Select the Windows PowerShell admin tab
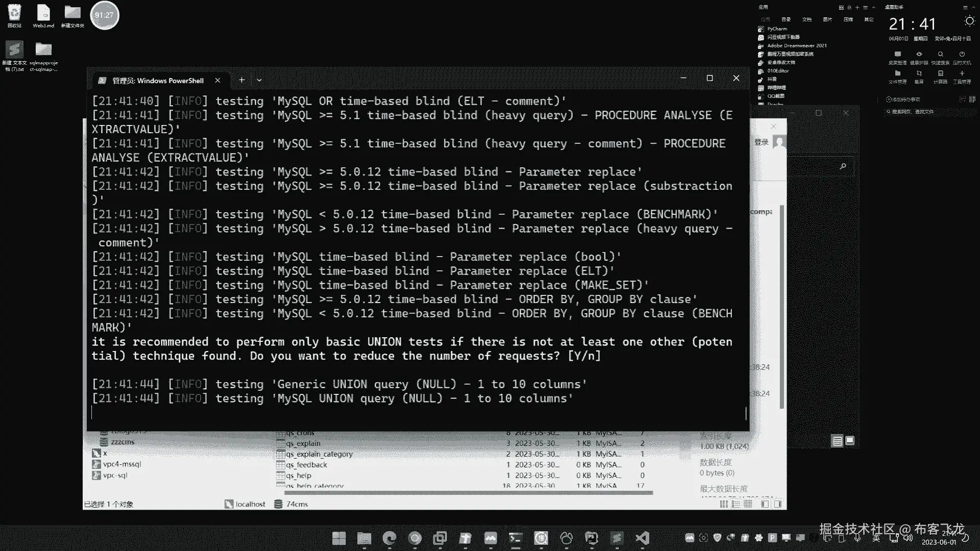Image resolution: width=980 pixels, height=551 pixels. [158, 81]
